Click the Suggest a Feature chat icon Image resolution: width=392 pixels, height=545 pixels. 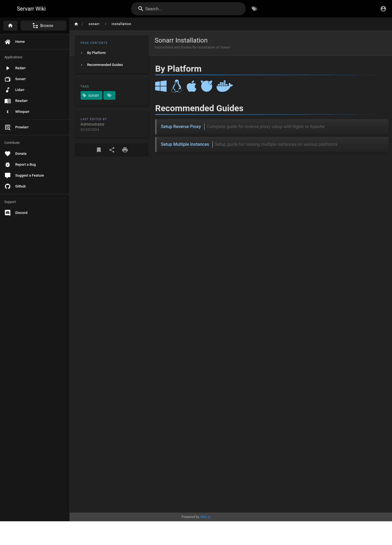click(x=8, y=175)
